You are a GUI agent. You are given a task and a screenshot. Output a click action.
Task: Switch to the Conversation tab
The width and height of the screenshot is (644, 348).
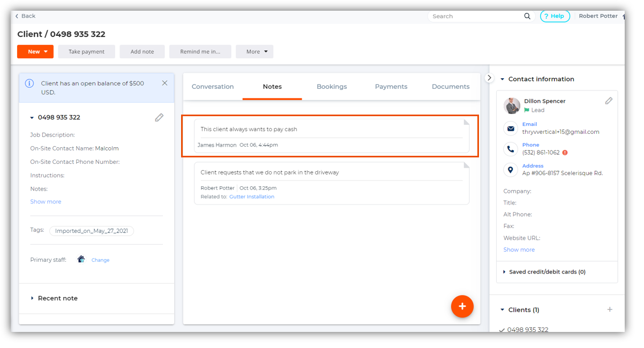point(213,86)
